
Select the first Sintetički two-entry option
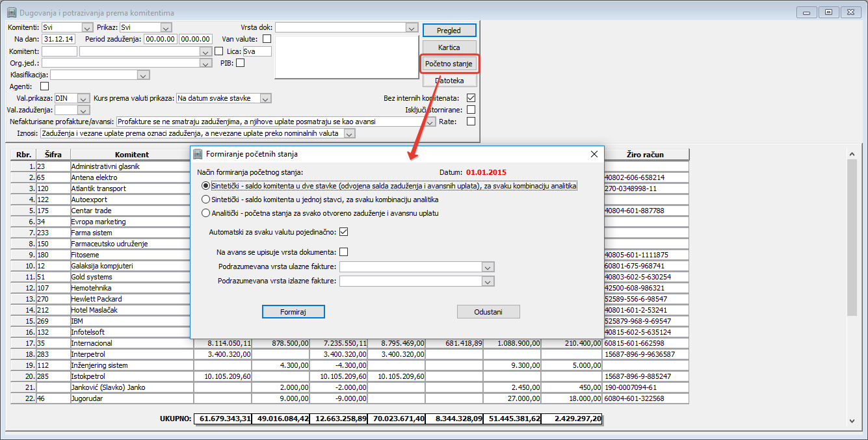(x=390, y=186)
